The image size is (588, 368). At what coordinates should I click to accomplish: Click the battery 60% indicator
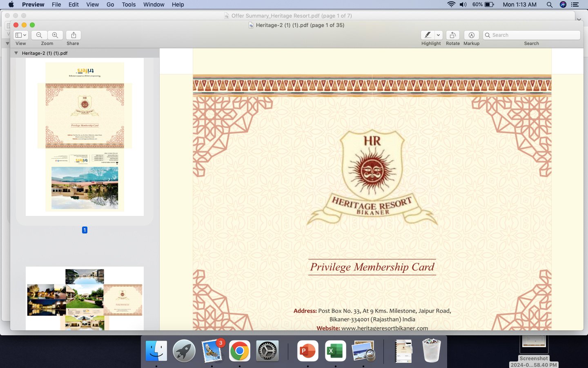point(483,4)
